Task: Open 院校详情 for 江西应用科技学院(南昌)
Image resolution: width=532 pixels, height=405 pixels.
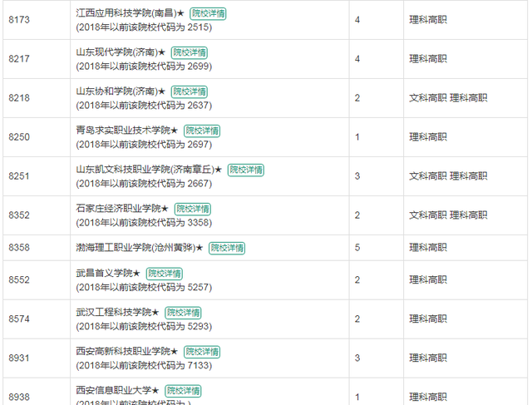Action: [208, 13]
